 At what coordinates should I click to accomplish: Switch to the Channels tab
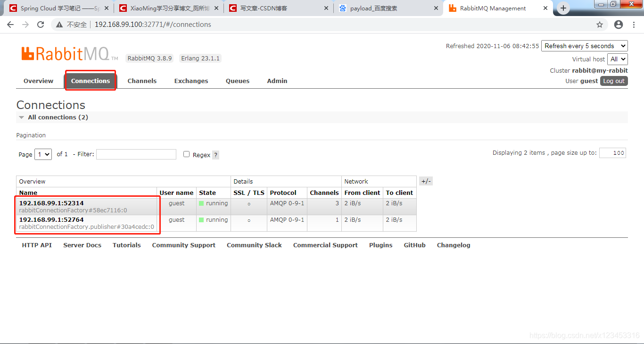[x=142, y=81]
